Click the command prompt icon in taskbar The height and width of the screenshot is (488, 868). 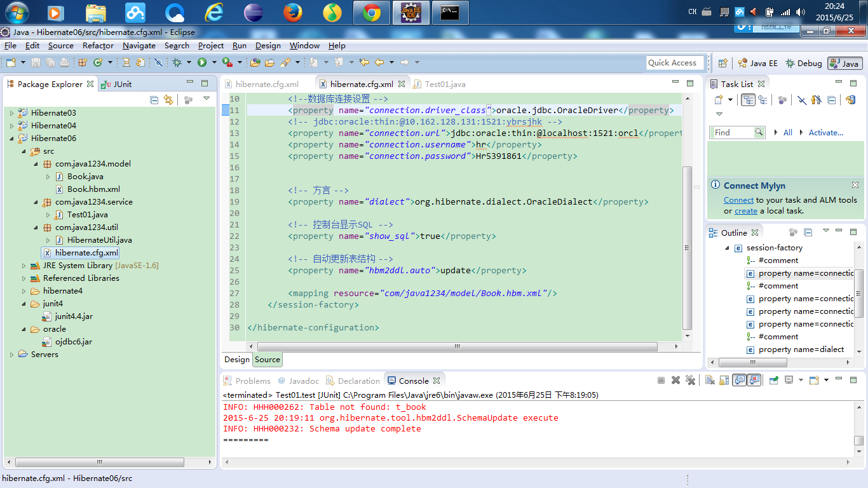pos(451,12)
